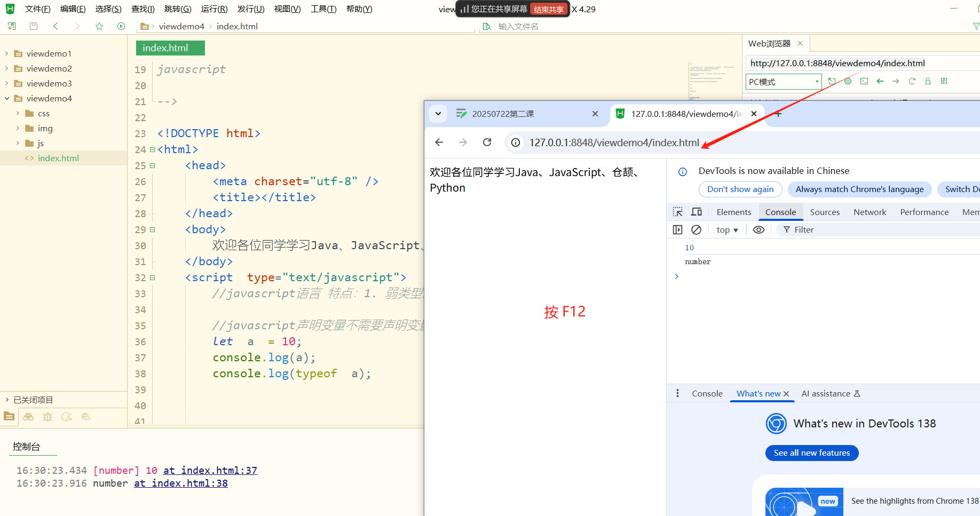The height and width of the screenshot is (516, 980).
Task: Expand the viewdemo1 project folder
Action: (x=6, y=53)
